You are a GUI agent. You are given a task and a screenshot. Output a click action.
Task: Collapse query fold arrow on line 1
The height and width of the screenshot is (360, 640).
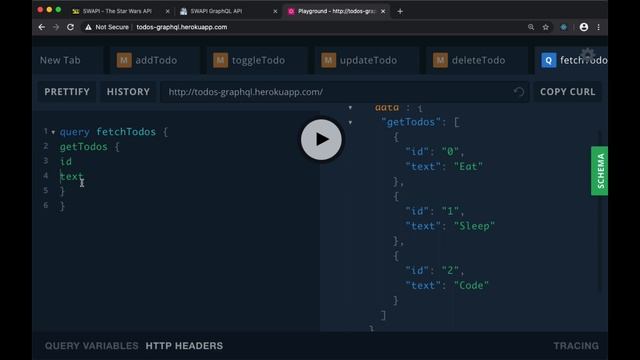click(x=53, y=132)
